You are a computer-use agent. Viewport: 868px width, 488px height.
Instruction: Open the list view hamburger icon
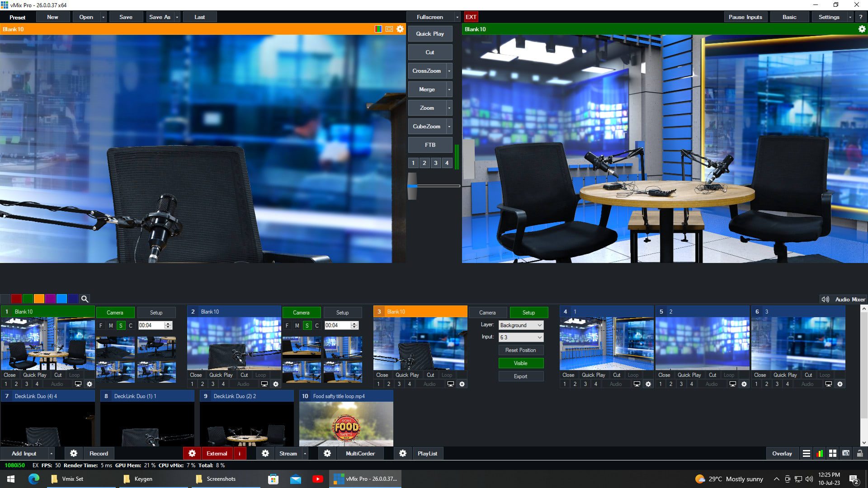[x=806, y=453]
